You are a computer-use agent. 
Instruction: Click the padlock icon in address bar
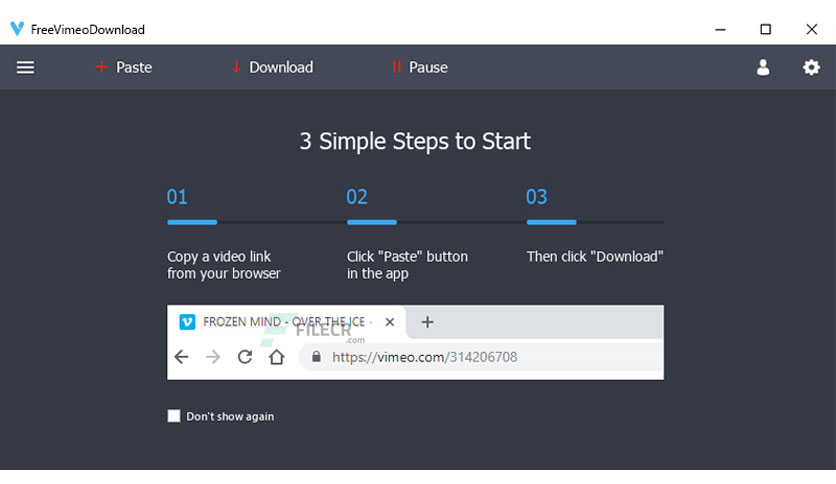(x=316, y=356)
